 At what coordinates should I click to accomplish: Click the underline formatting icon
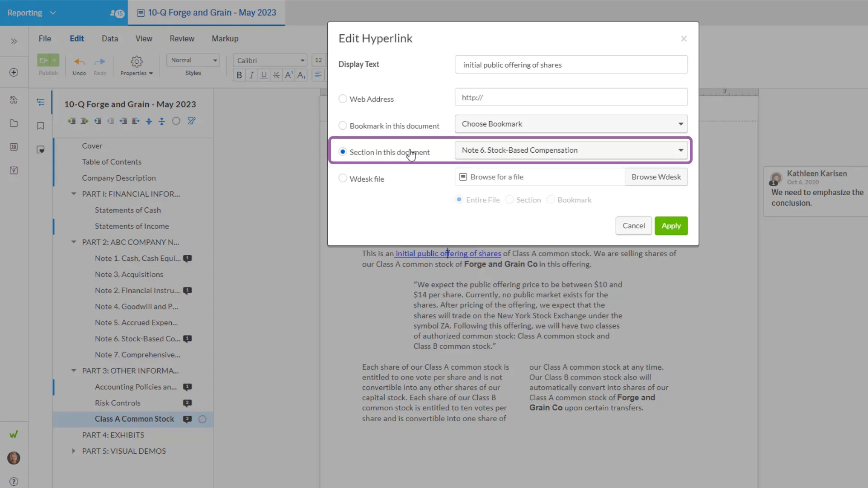(x=264, y=75)
